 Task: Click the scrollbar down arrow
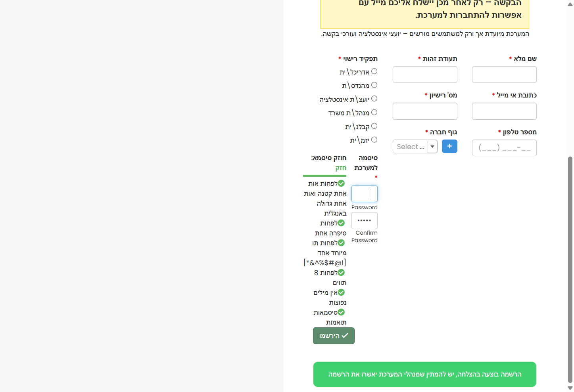(570, 388)
